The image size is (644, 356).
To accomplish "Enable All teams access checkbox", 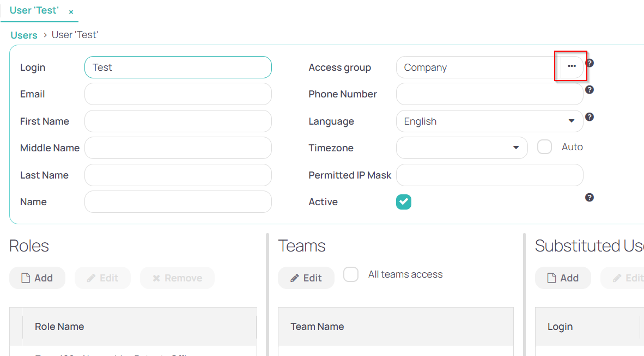I will tap(351, 274).
